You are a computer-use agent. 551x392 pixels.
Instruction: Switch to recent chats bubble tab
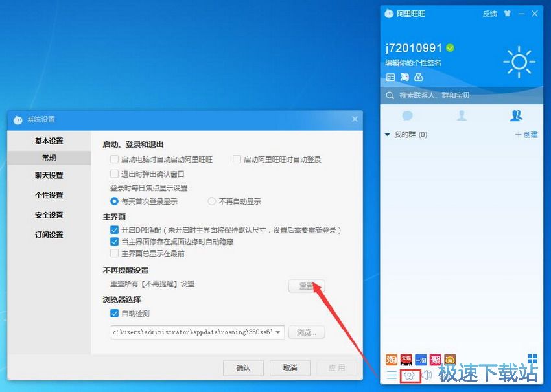coord(407,115)
